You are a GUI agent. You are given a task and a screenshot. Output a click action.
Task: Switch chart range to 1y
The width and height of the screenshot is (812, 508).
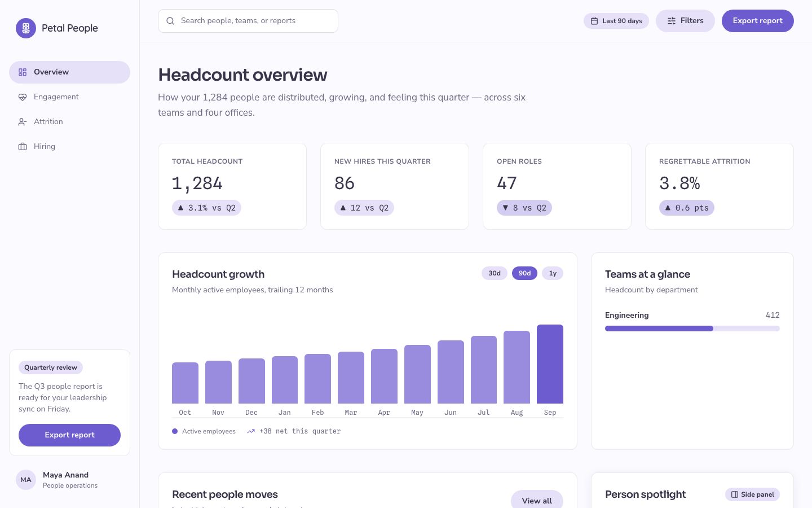tap(553, 273)
